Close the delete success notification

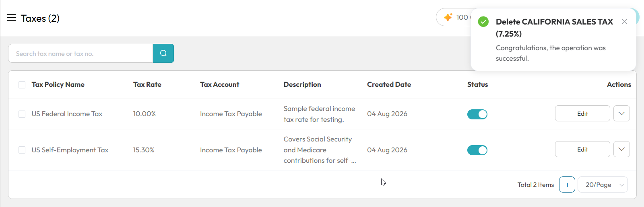[x=624, y=22]
